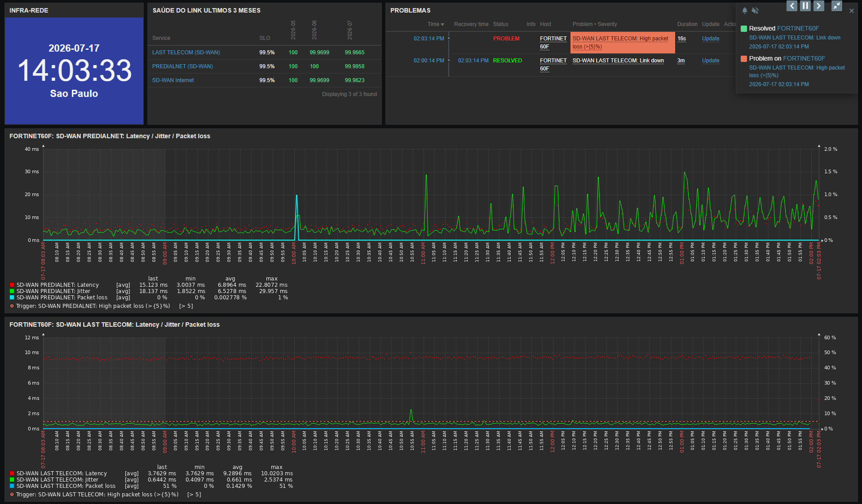Click FORTINET 60F host in PROBLEM row

pyautogui.click(x=553, y=43)
